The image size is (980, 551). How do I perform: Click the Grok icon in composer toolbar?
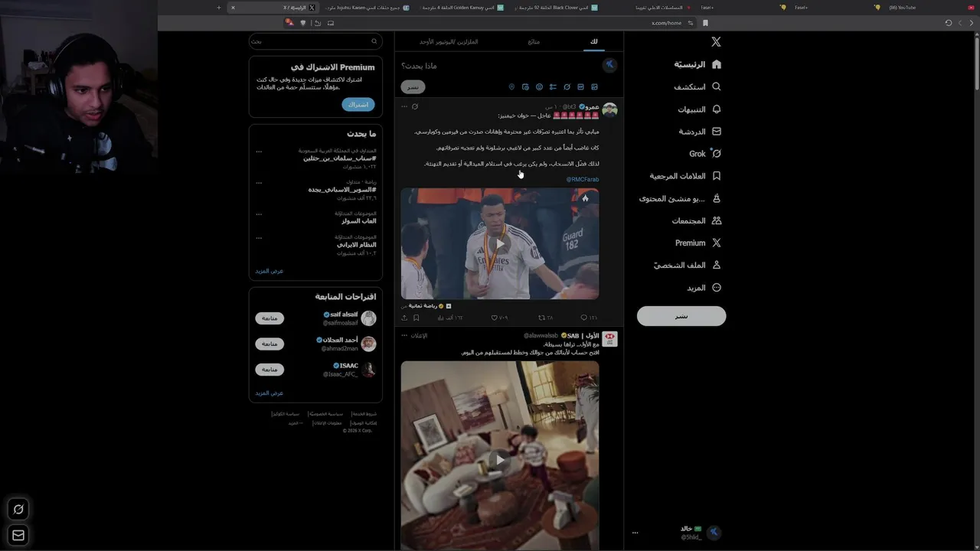tap(567, 87)
